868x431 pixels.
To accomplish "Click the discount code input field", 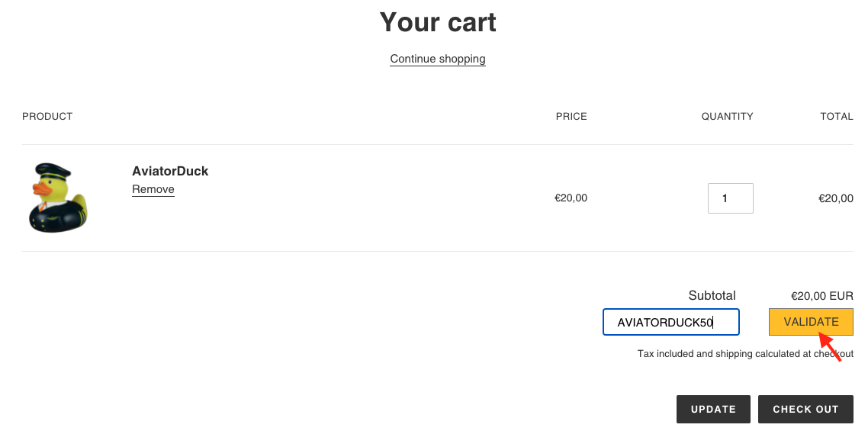I will pos(671,322).
